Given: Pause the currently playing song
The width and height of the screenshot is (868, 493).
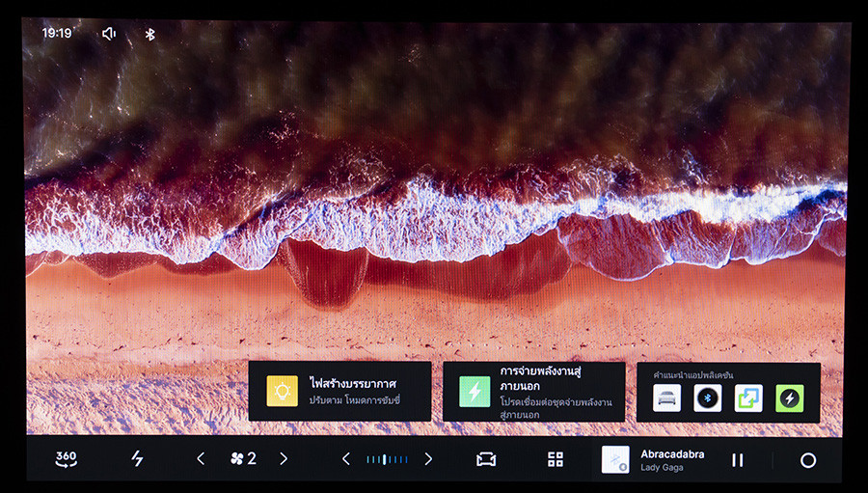Looking at the screenshot, I should (738, 460).
